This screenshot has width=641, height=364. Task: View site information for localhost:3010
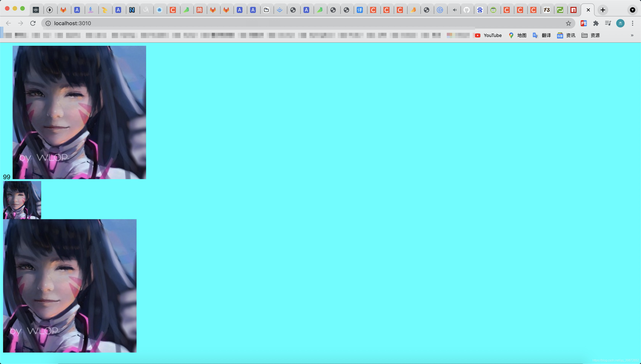click(x=48, y=23)
